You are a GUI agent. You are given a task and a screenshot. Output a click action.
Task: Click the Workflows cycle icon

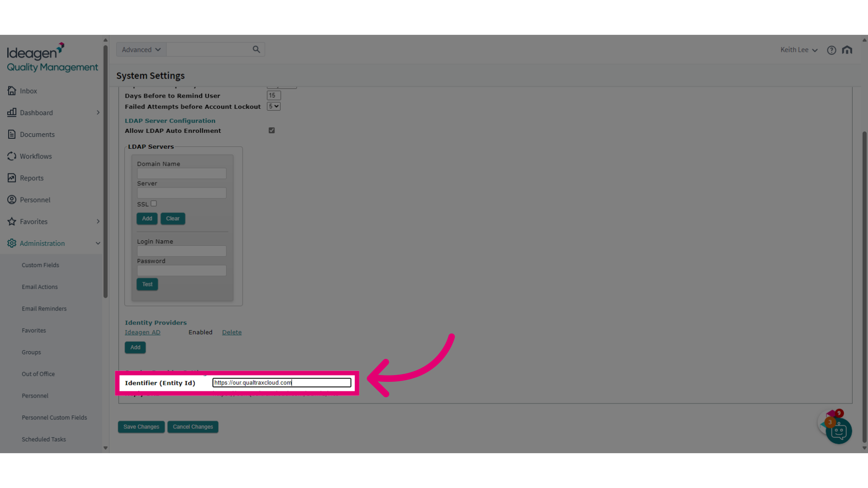tap(12, 156)
